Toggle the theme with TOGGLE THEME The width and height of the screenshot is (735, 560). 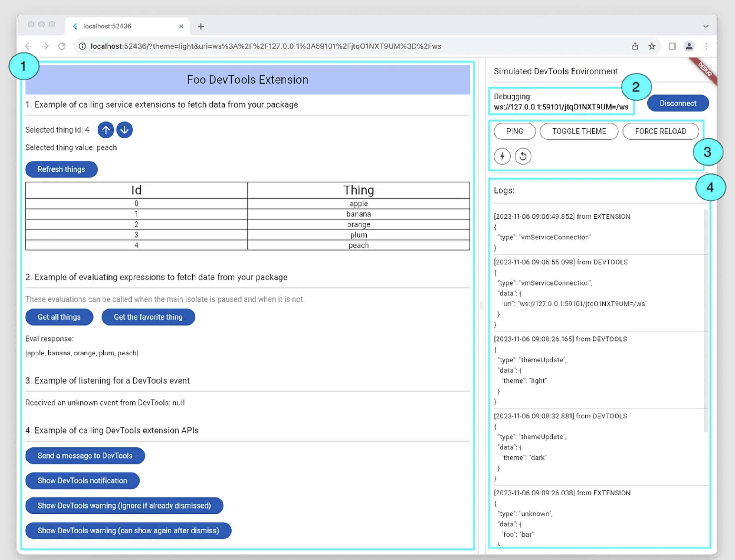(x=579, y=131)
